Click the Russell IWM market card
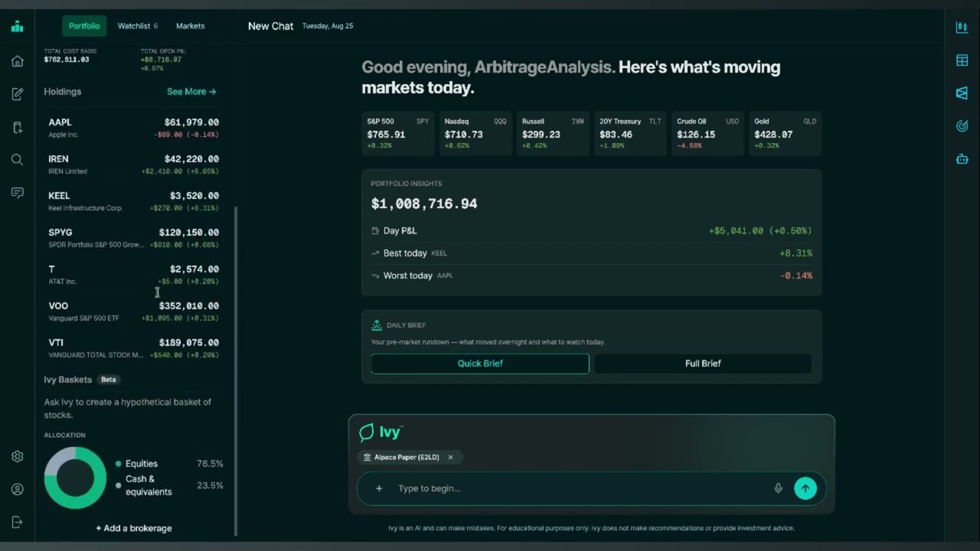The height and width of the screenshot is (551, 980). (x=553, y=134)
